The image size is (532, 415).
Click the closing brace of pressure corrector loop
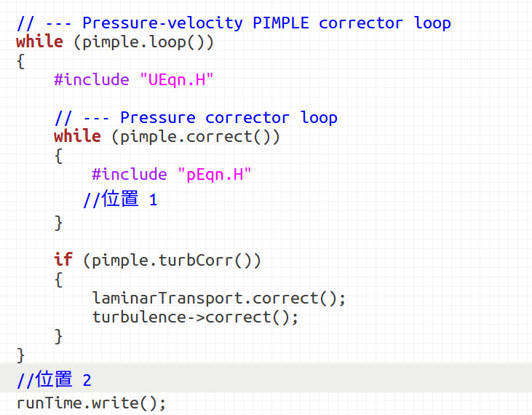[58, 223]
